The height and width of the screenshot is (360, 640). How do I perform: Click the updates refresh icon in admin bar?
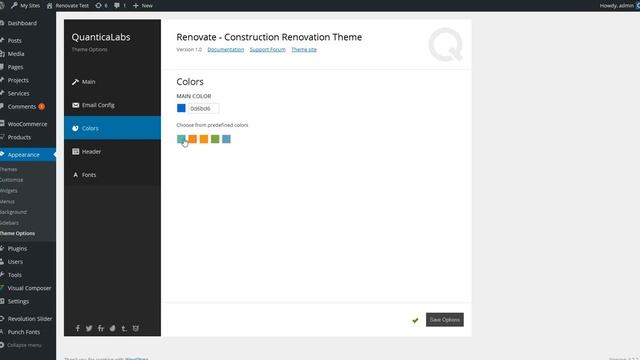[x=98, y=6]
